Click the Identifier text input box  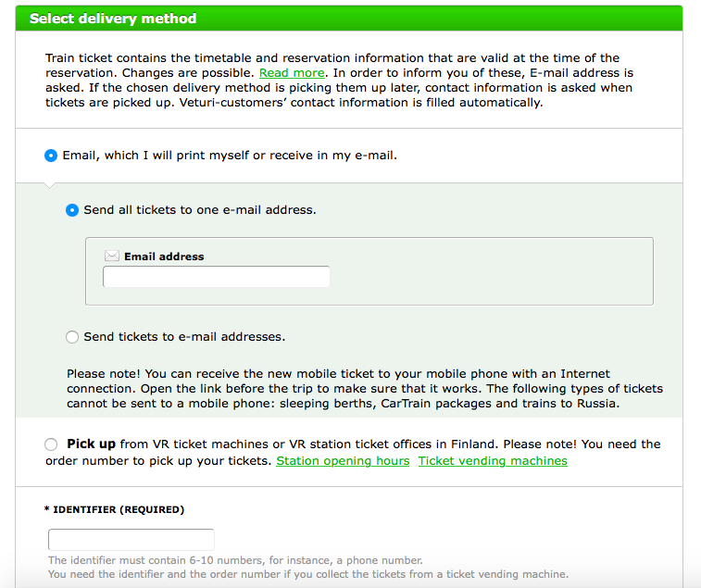tap(131, 540)
